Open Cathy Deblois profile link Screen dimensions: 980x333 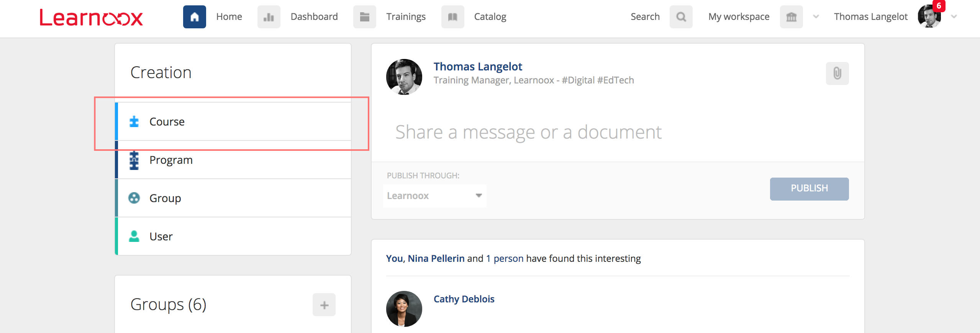pos(464,299)
